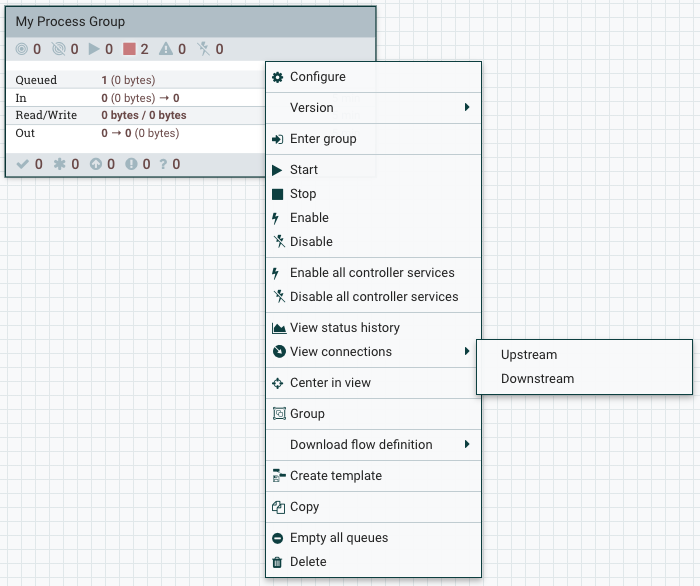Select Upstream from the connections submenu
Viewport: 700px width, 586px height.
529,355
